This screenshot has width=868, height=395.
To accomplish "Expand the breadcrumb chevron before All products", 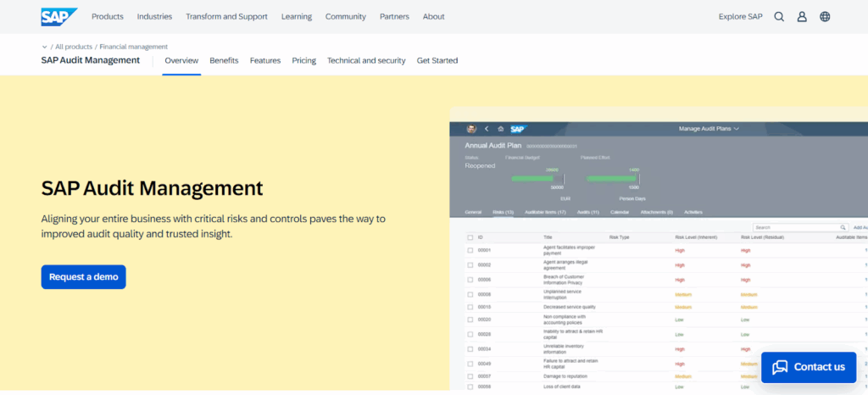I will 44,47.
